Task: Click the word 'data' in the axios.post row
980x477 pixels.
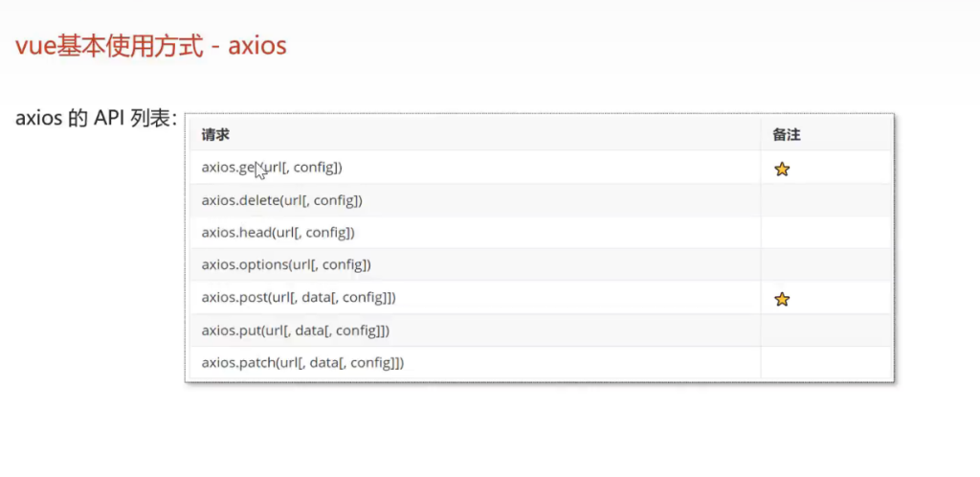Action: (x=329, y=298)
